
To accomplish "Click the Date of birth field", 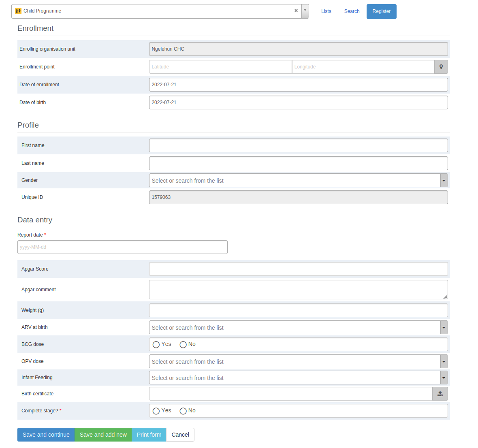I will tap(298, 102).
